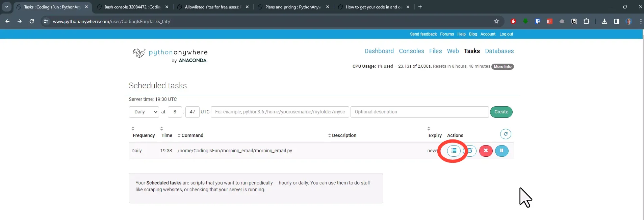Click the 19:38 time cell
The image size is (644, 220).
pyautogui.click(x=166, y=151)
